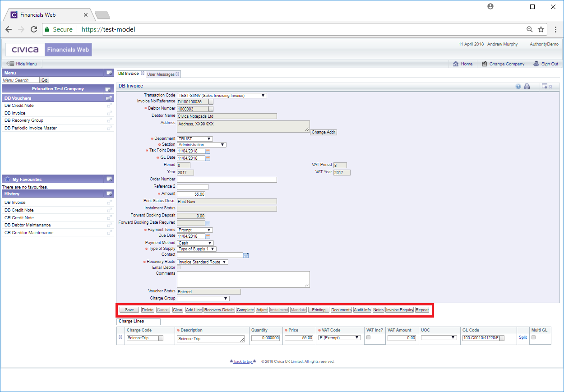The image size is (564, 392).
Task: Bookmark page with browser star icon
Action: click(541, 29)
